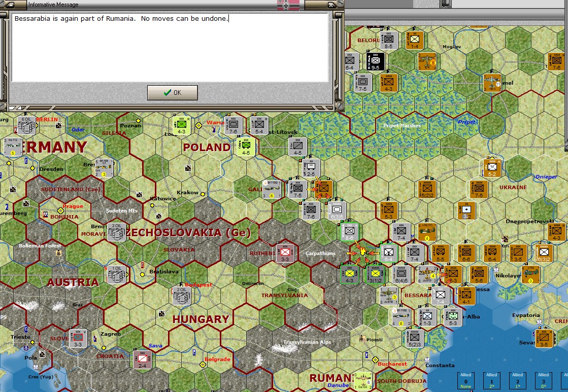Open the Allied 0 None sea box

[x=465, y=381]
